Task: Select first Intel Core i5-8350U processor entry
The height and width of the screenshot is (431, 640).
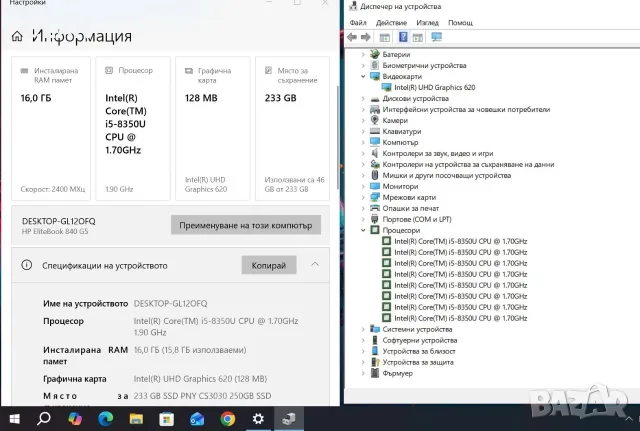Action: pos(460,241)
